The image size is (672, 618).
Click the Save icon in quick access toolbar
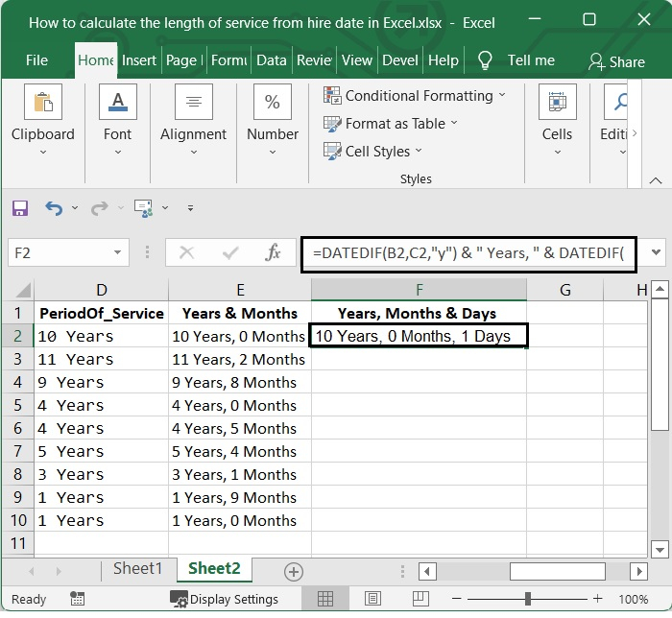(20, 208)
